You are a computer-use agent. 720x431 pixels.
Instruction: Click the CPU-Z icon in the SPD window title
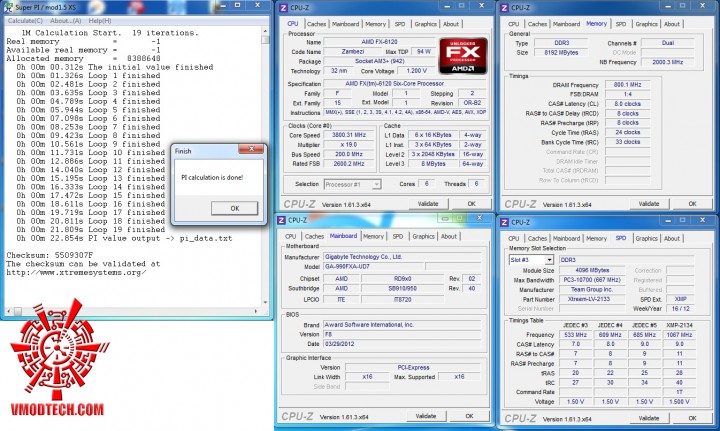pyautogui.click(x=505, y=223)
